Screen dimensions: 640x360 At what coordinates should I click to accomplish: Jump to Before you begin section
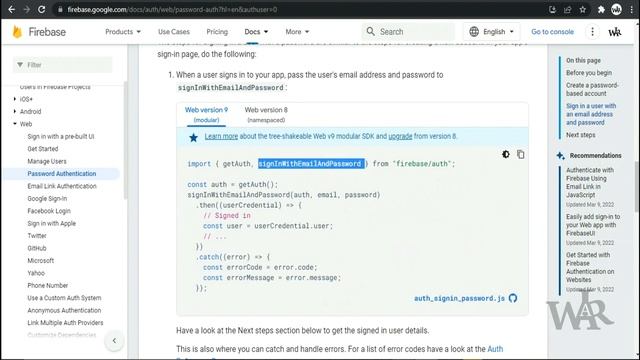[589, 73]
